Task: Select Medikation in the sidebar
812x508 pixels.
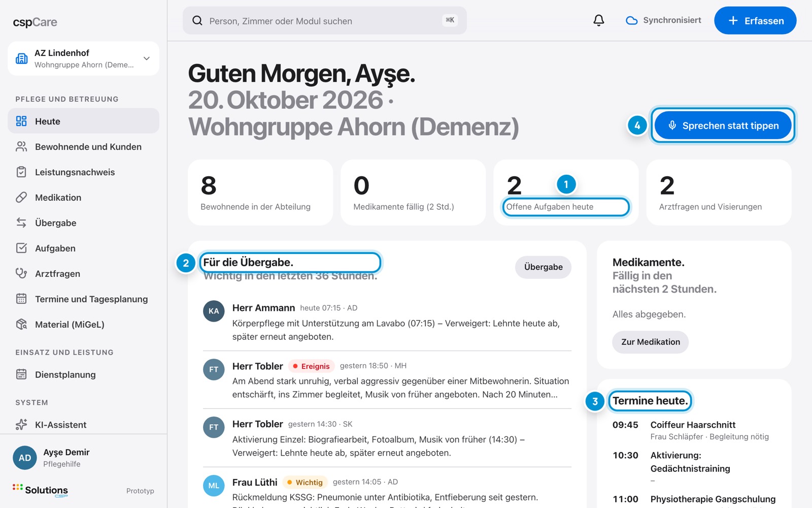Action: point(83,197)
